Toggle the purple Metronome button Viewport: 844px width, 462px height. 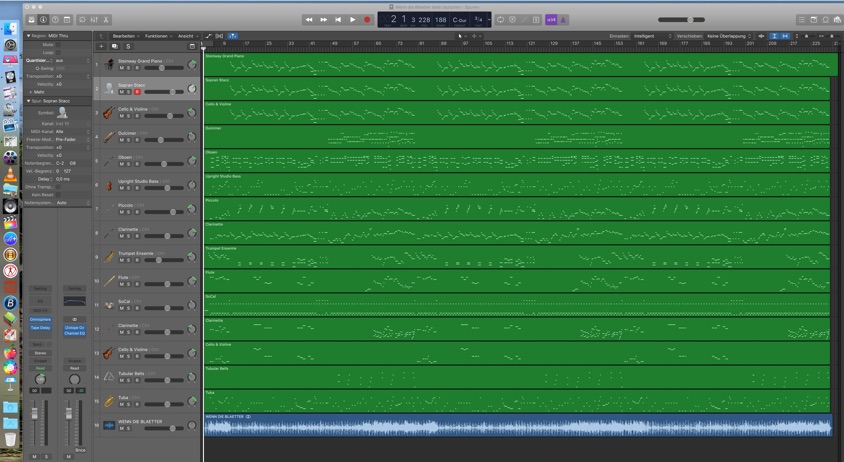click(x=563, y=19)
